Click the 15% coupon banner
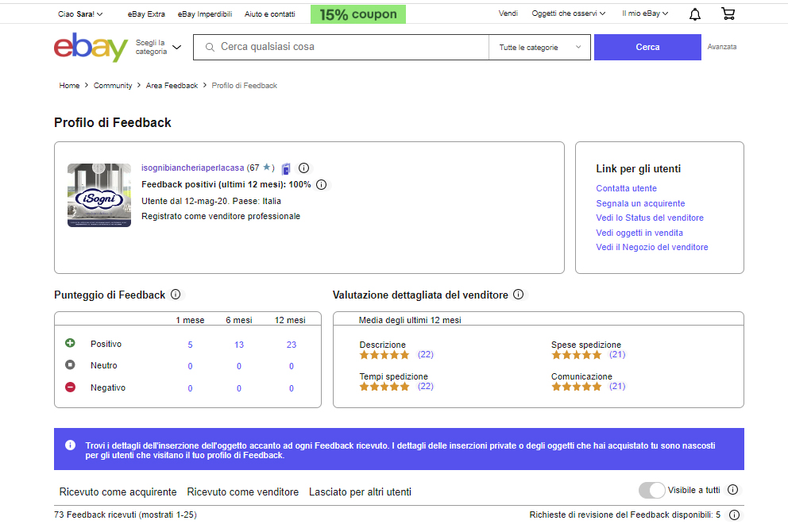This screenshot has width=788, height=532. click(358, 14)
